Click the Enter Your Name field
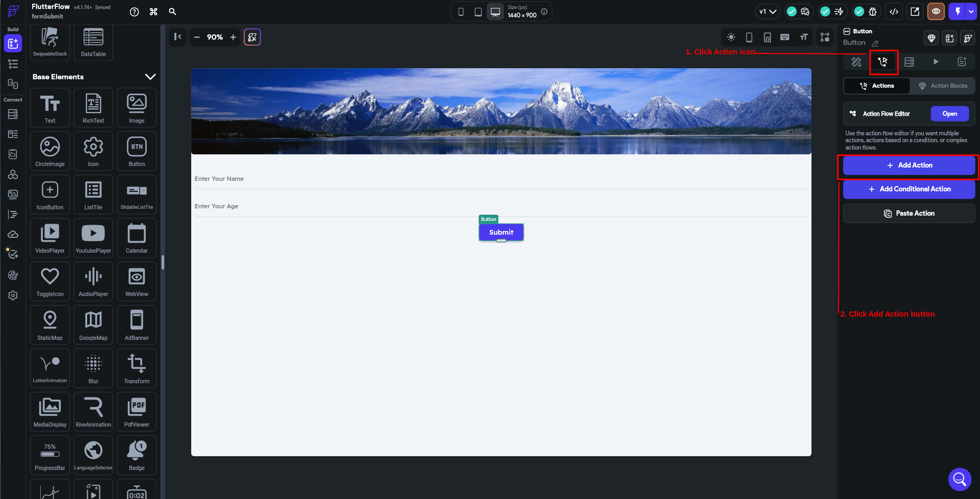This screenshot has height=499, width=980. point(499,179)
